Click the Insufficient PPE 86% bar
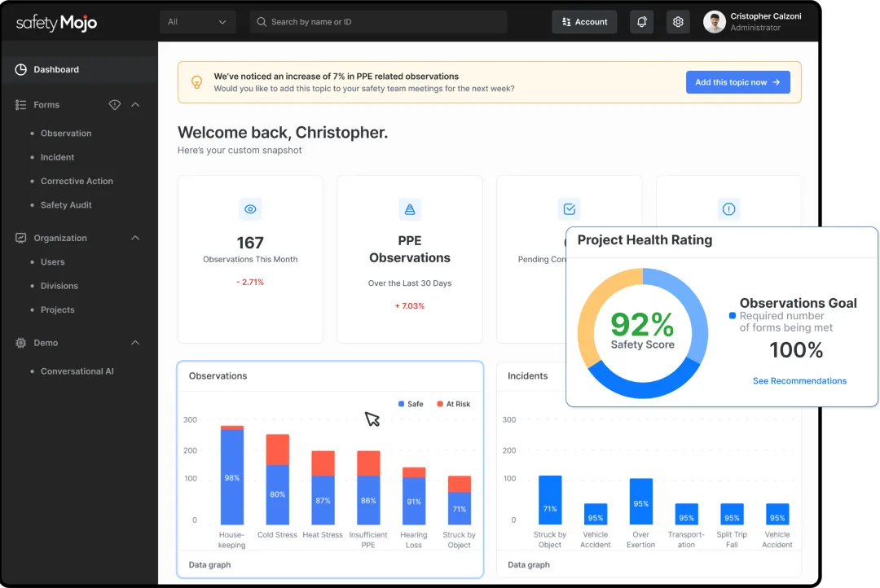Image resolution: width=880 pixels, height=588 pixels. [x=368, y=488]
